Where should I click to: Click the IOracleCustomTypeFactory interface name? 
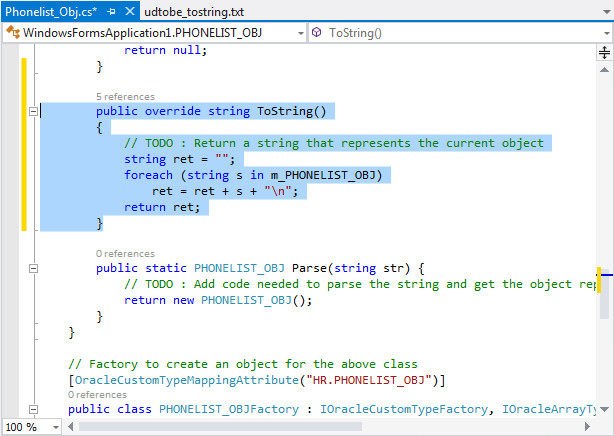point(404,409)
